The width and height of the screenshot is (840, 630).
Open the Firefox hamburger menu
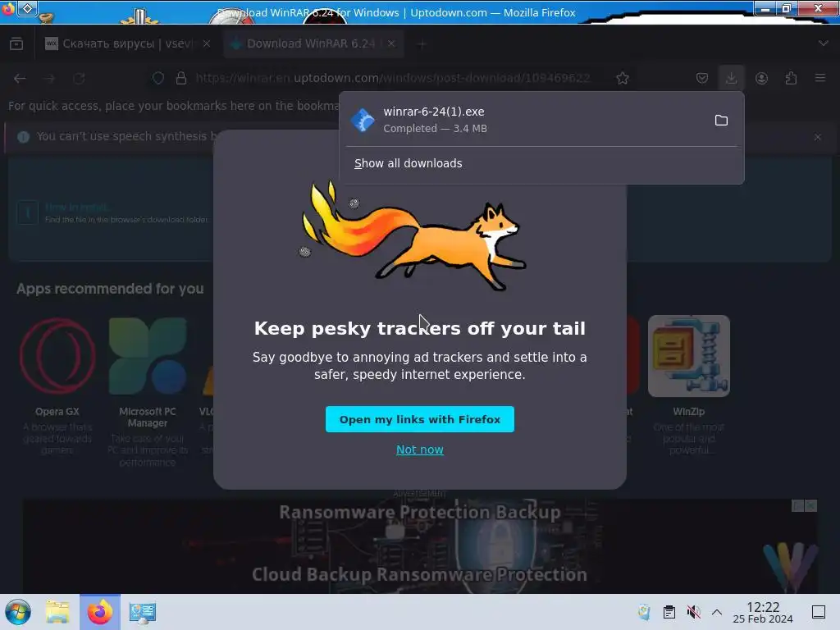pos(820,78)
